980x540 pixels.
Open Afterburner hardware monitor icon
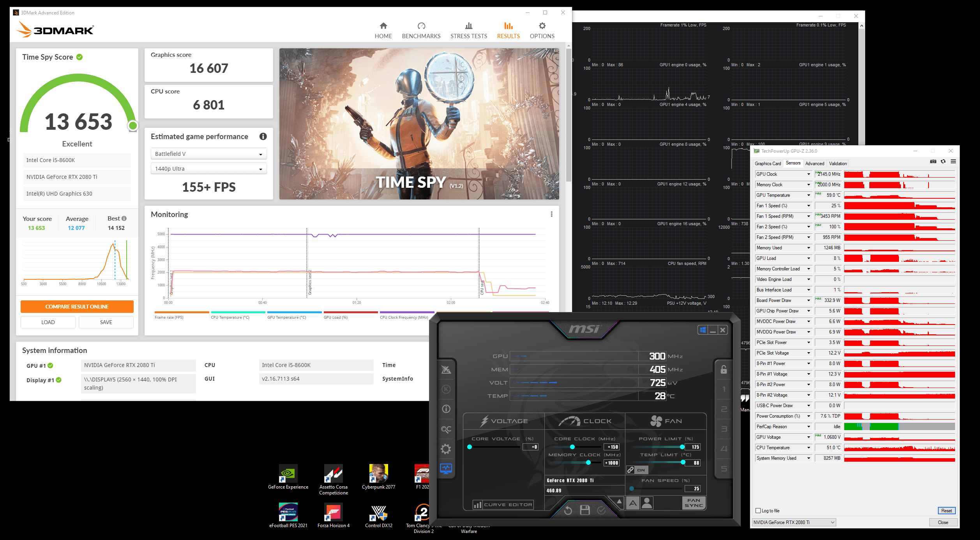click(x=446, y=469)
